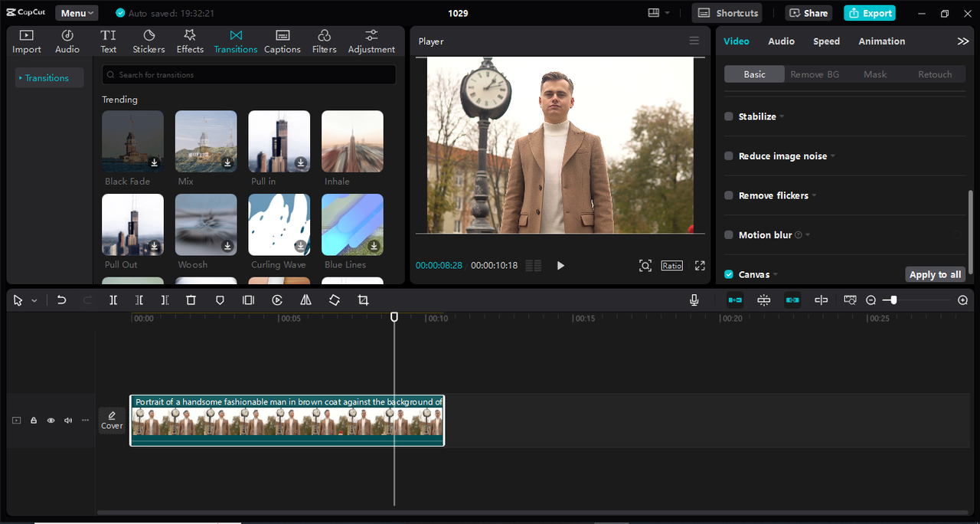Enable Remove flickers checkbox
Image resolution: width=980 pixels, height=524 pixels.
click(729, 195)
